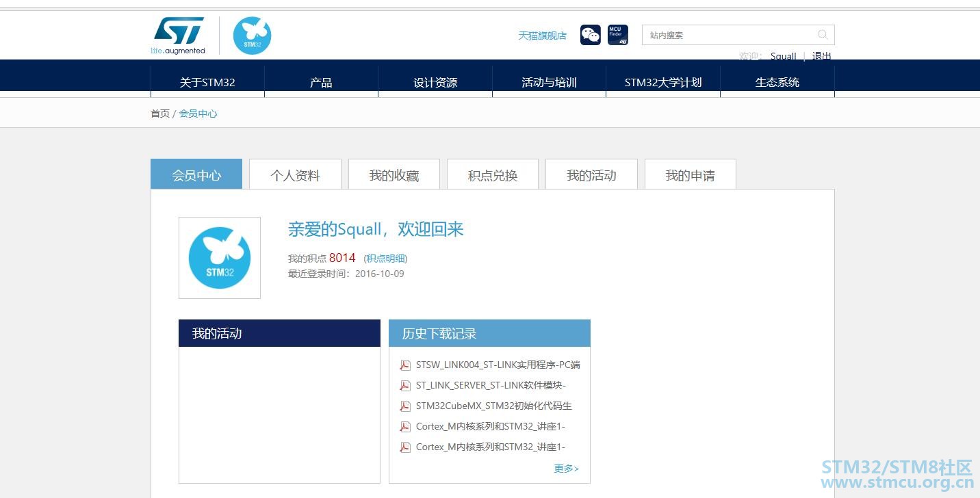This screenshot has width=980, height=498.
Task: Click PDF icon beside ST_LINK_SERVER download
Action: (405, 385)
